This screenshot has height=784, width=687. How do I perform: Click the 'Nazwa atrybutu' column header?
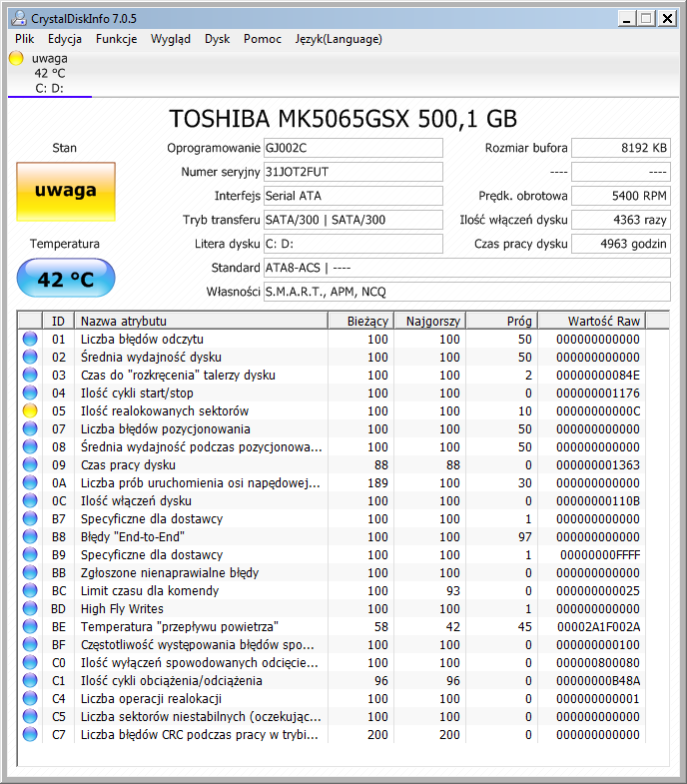click(201, 321)
